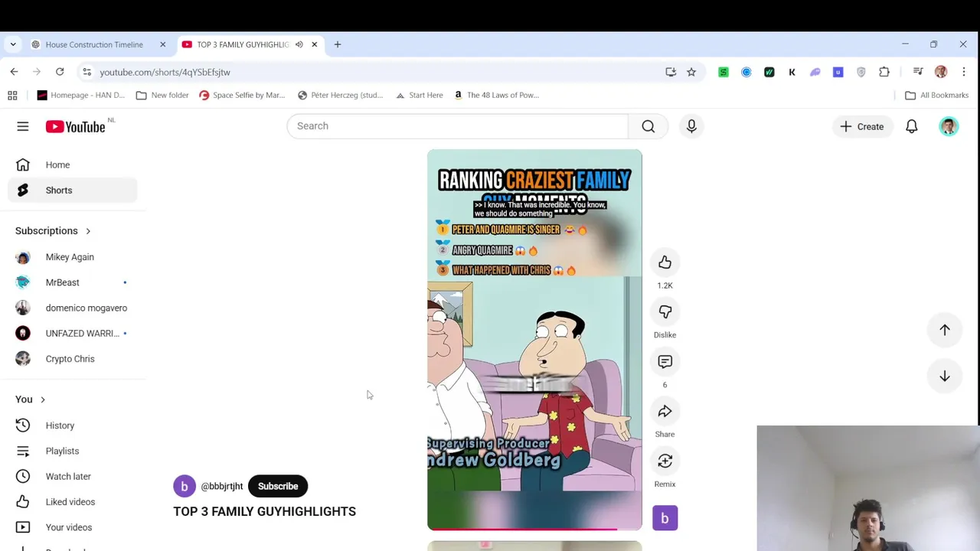Open a new browser tab
This screenshot has width=980, height=551.
(x=338, y=44)
